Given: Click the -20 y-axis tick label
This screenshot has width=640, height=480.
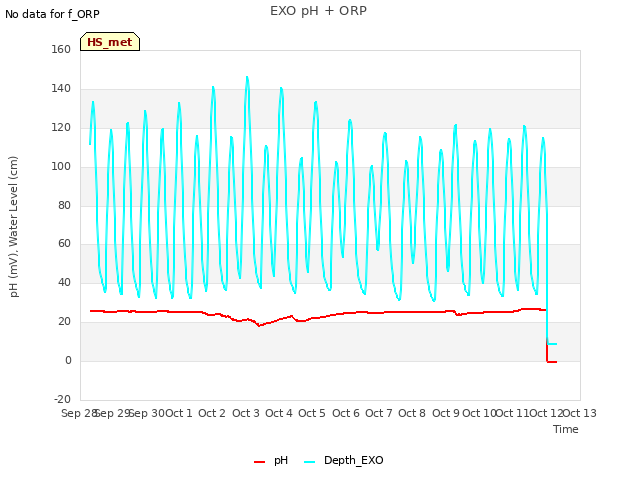Looking at the screenshot, I should [62, 399].
